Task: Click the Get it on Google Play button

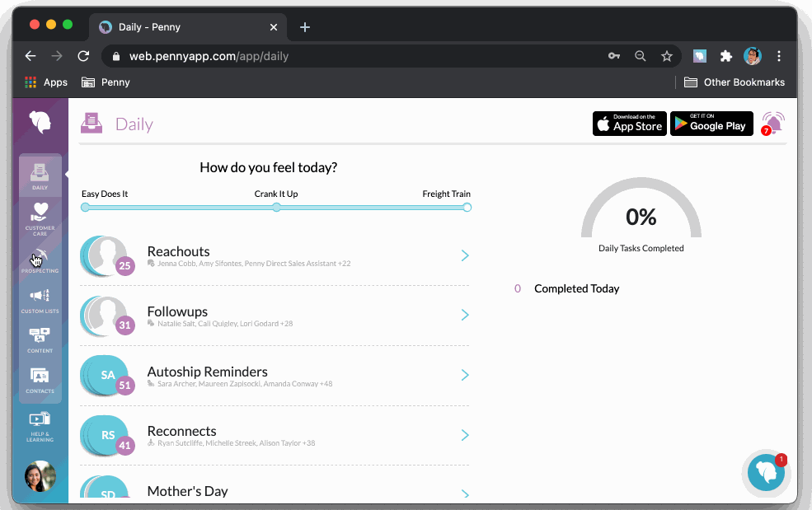Action: [711, 124]
